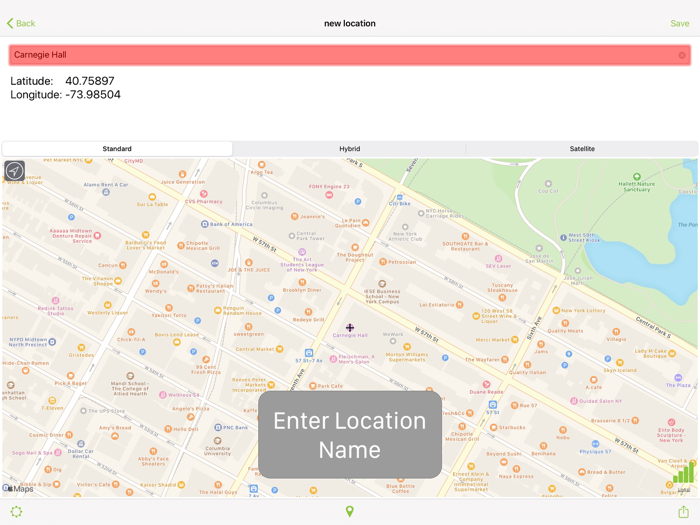
Task: Select the 57 St subway station icon
Action: [x=492, y=404]
